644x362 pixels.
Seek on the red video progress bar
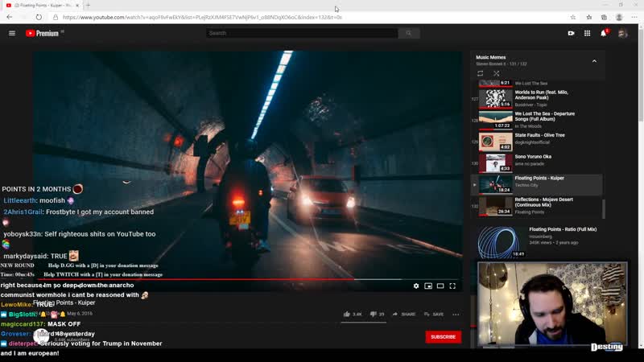[x=248, y=279]
